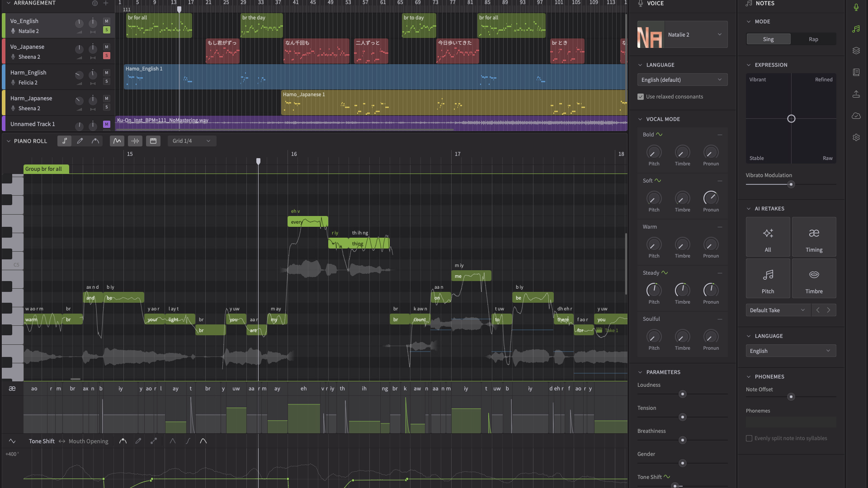This screenshot has height=488, width=868.
Task: Click the All AI Retakes button
Action: tap(768, 237)
